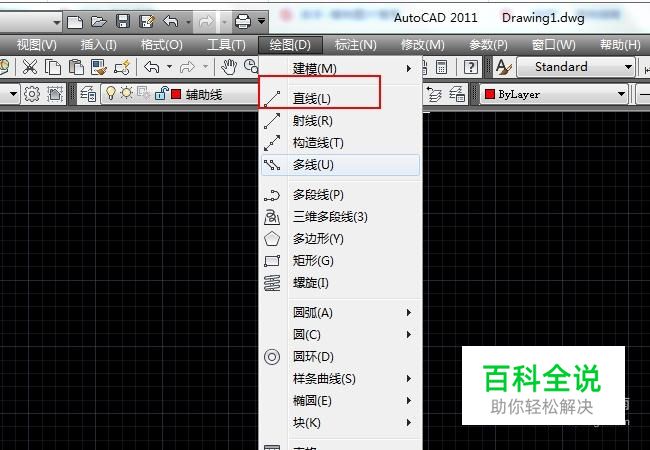Image resolution: width=650 pixels, height=450 pixels.
Task: Select 圆环(D) donut command
Action: (341, 356)
